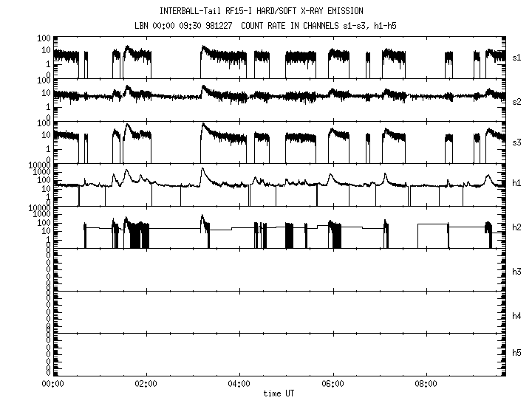Click the tallest h1 peak just after 03:00
The image size is (532, 406).
tap(202, 169)
